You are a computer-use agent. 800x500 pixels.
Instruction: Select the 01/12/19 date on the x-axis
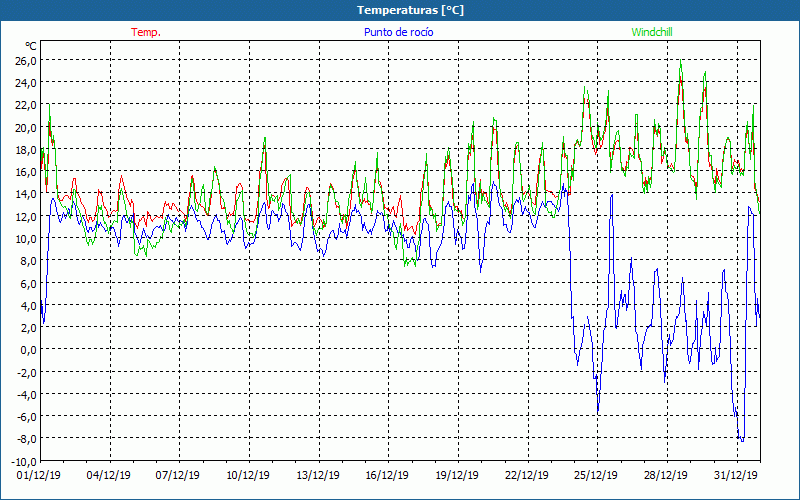[40, 475]
